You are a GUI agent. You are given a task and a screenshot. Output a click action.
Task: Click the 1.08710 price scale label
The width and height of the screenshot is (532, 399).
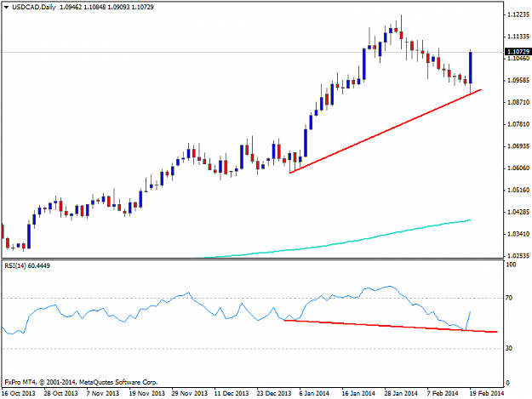518,102
